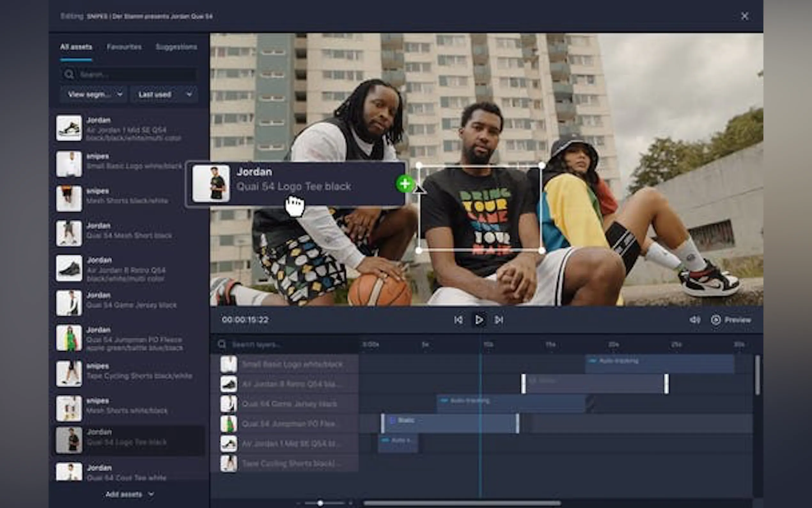Select the Small Basic Logo white/black layer
This screenshot has width=812, height=508.
pos(285,364)
